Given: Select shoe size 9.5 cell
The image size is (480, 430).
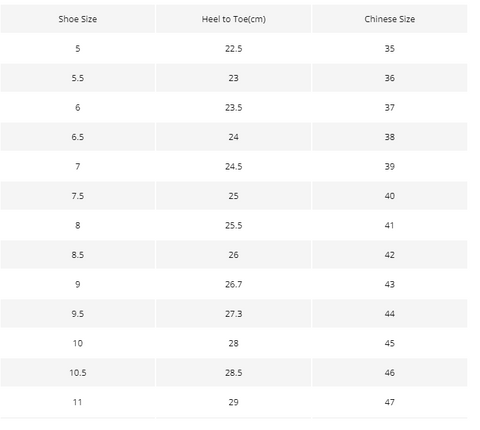Looking at the screenshot, I should coord(78,314).
